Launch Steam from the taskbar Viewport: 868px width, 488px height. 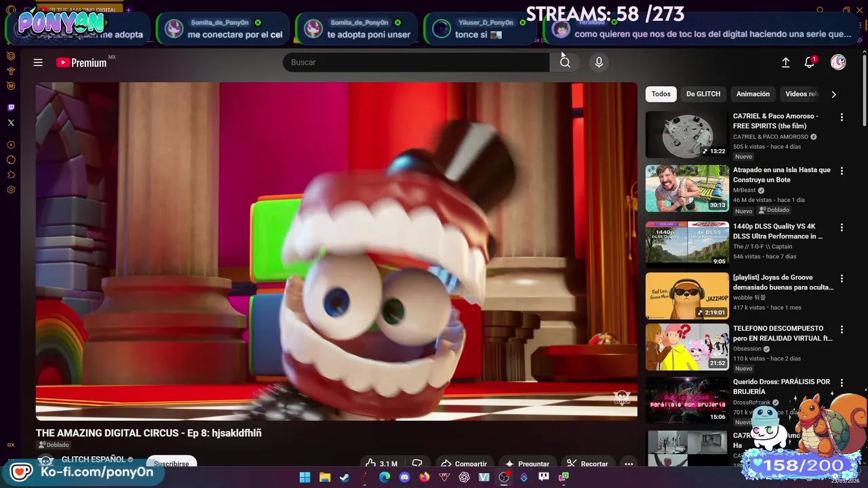[344, 477]
